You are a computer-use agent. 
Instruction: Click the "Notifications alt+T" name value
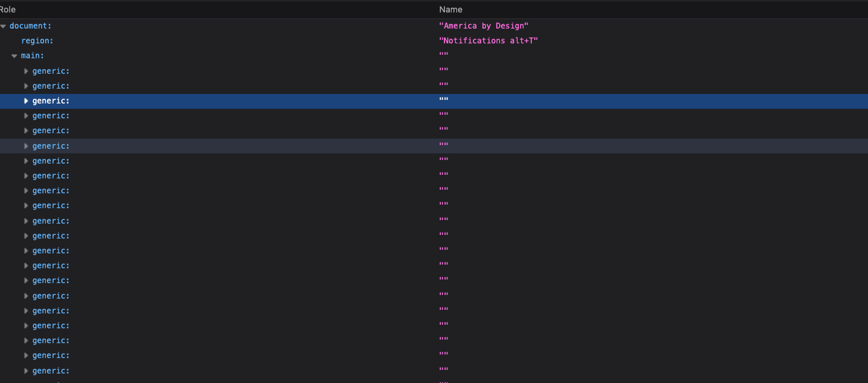(488, 41)
